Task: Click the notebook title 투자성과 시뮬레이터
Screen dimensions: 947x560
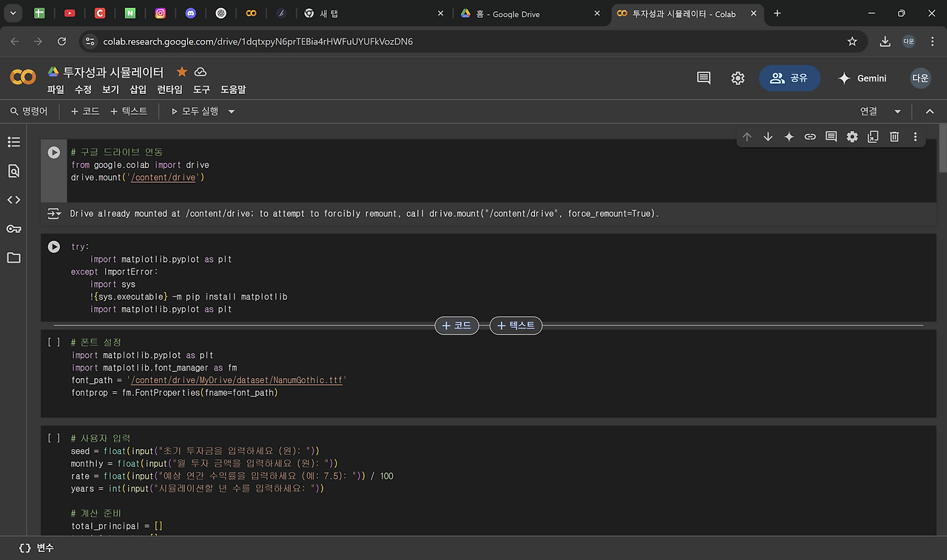Action: click(x=113, y=72)
